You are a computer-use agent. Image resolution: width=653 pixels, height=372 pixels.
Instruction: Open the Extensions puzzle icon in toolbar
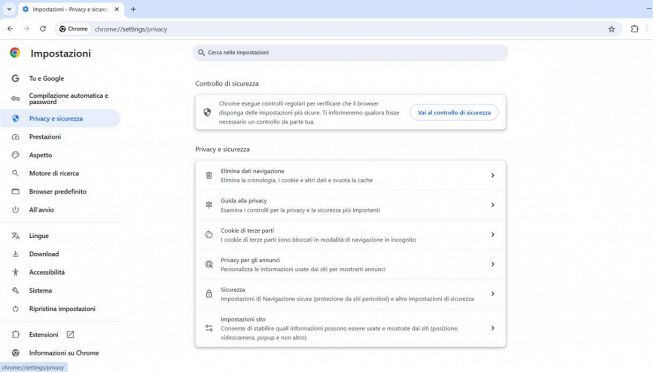click(x=634, y=29)
